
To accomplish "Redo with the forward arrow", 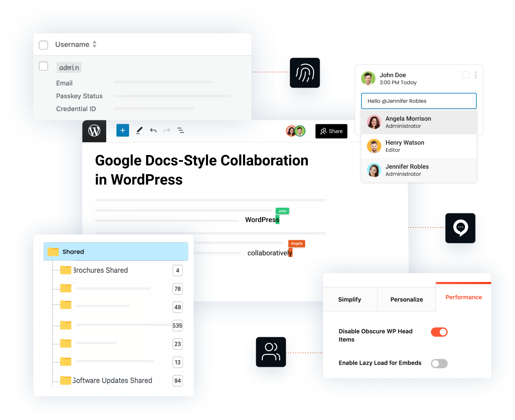I will (167, 131).
